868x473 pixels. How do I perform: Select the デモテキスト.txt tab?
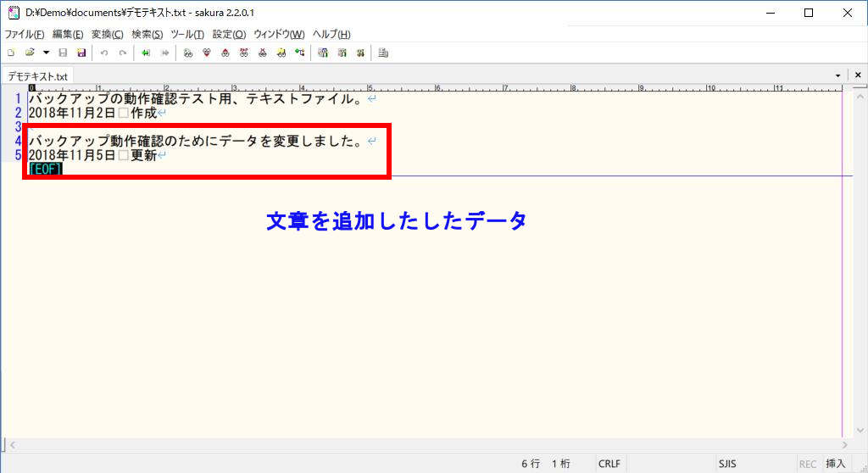(38, 75)
